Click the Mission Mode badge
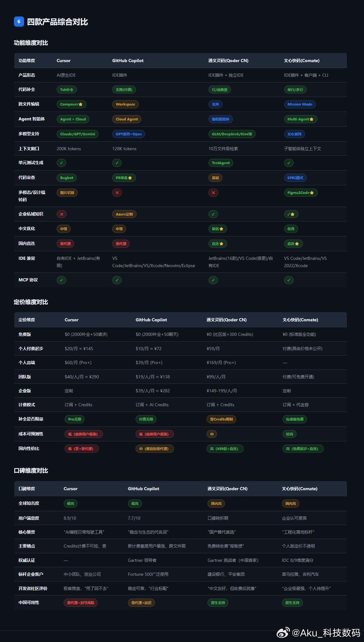The width and height of the screenshot is (364, 642). point(300,104)
